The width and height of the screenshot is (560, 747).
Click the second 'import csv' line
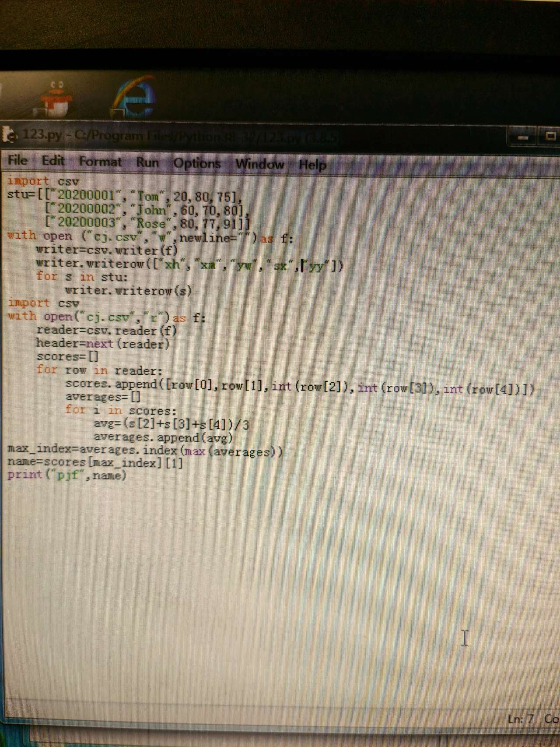point(43,303)
